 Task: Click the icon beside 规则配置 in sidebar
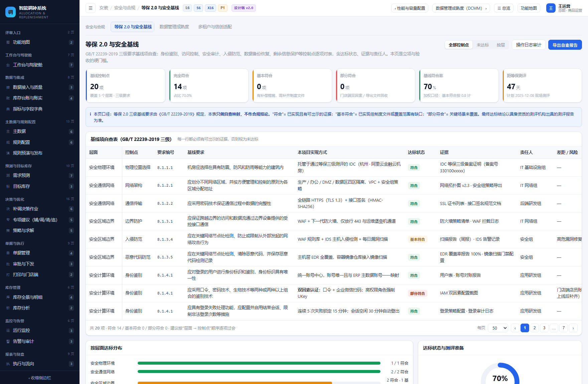[8, 143]
